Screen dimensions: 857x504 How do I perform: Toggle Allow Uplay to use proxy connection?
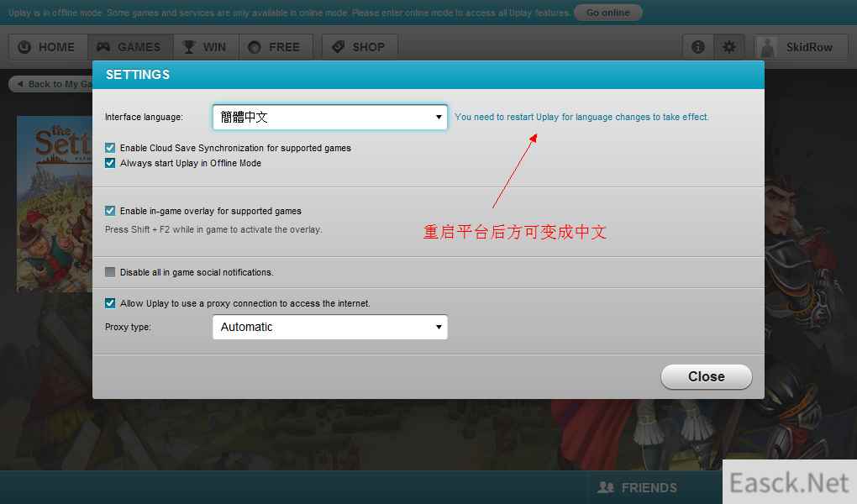[x=110, y=303]
